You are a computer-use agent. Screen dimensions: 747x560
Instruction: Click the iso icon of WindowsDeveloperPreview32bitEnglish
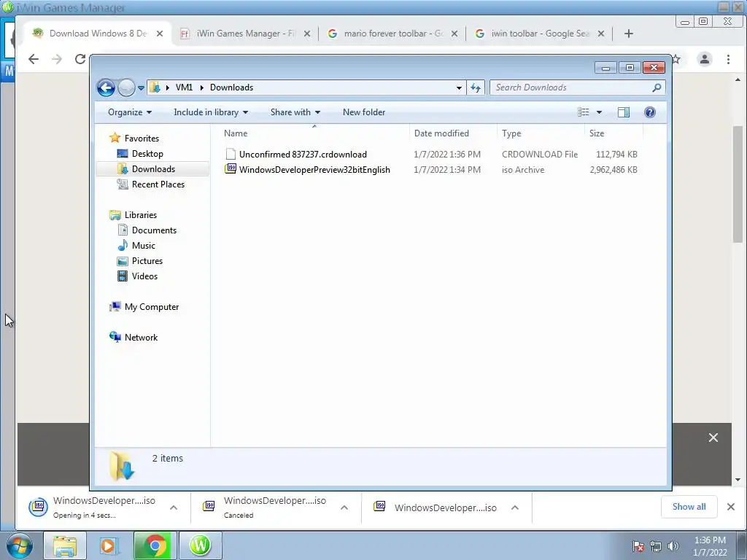click(x=231, y=168)
